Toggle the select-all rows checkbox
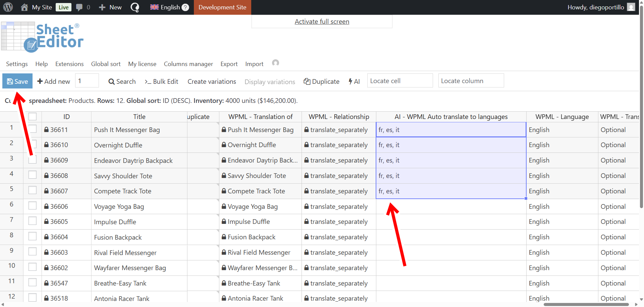The image size is (644, 307). click(33, 117)
